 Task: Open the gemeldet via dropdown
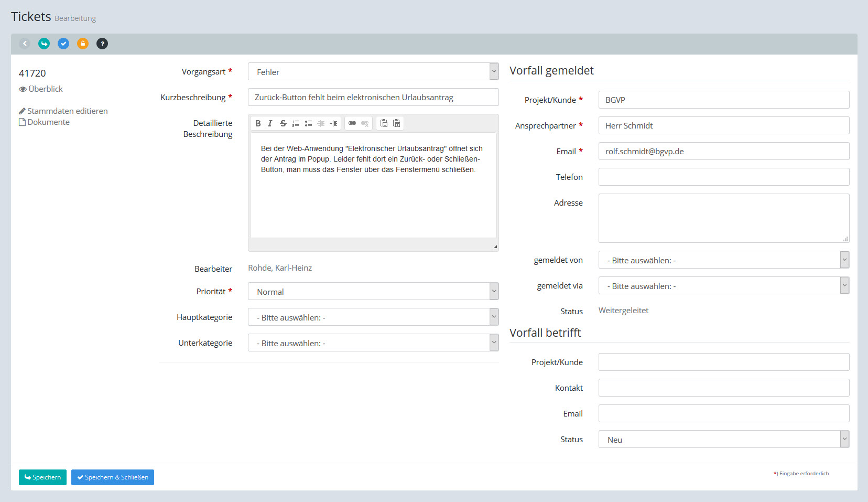click(723, 286)
